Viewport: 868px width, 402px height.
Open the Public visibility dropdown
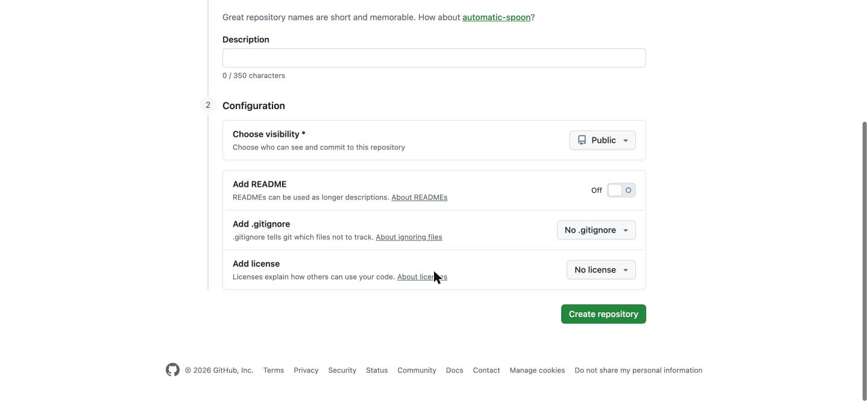pyautogui.click(x=603, y=140)
